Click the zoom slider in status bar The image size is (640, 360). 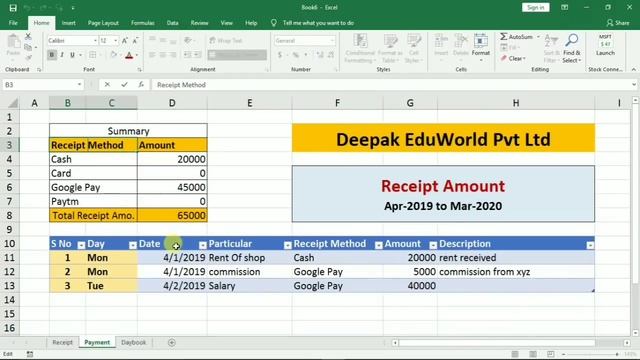click(590, 354)
